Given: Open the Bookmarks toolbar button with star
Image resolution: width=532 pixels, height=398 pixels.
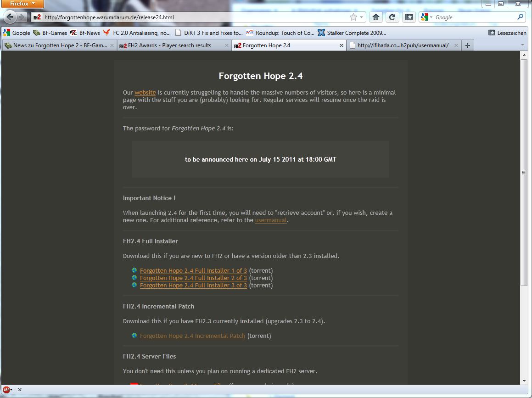Looking at the screenshot, I should point(409,17).
